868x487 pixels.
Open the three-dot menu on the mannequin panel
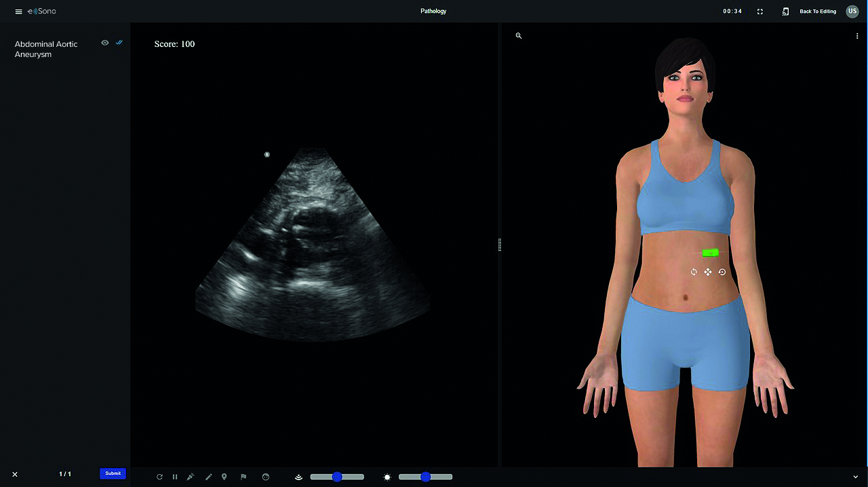tap(859, 35)
